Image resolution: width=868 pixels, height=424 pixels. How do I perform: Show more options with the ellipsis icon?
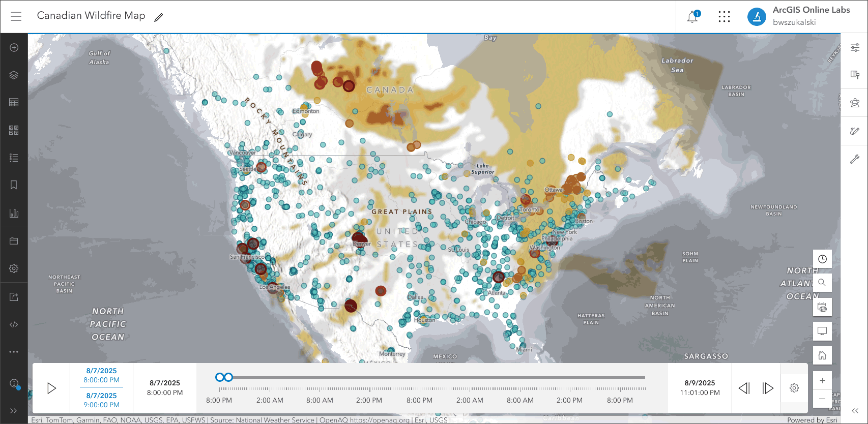14,352
